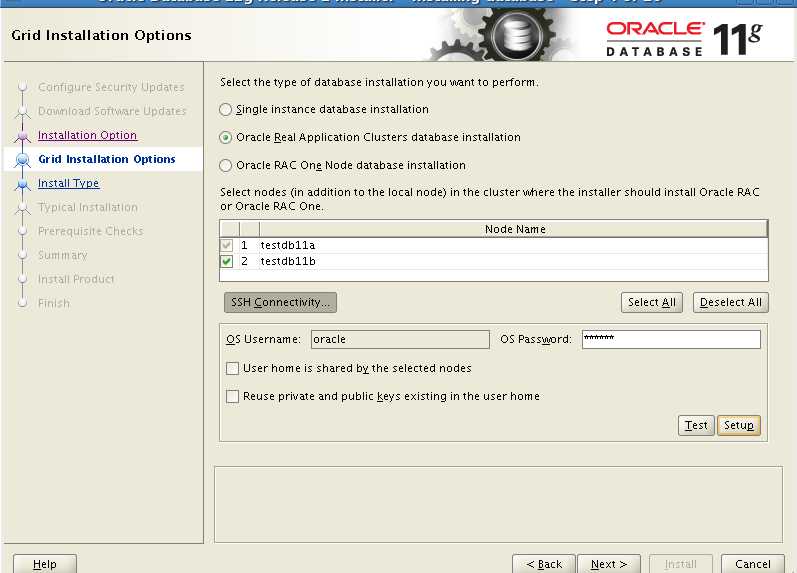Select the testdb11b node name cell
The height and width of the screenshot is (573, 797).
[x=513, y=261]
